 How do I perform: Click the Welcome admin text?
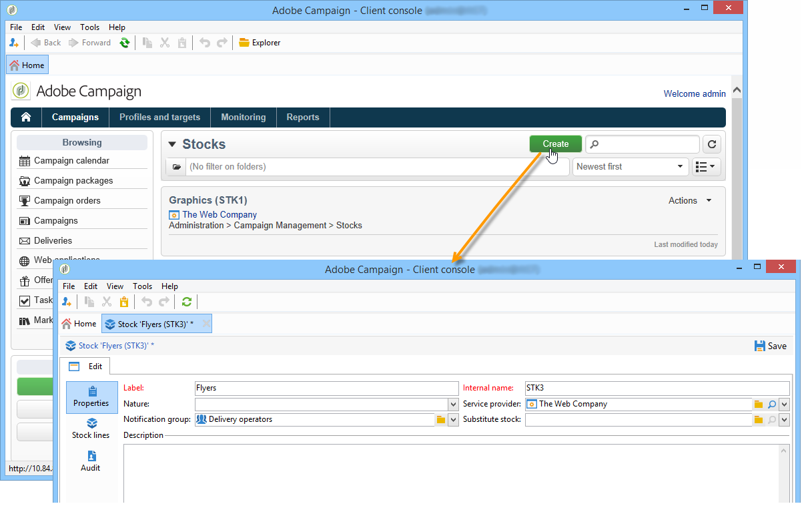click(695, 94)
